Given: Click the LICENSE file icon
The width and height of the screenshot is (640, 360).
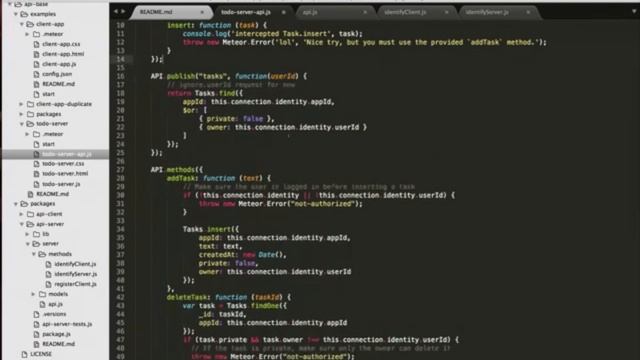Looking at the screenshot, I should coord(24,354).
